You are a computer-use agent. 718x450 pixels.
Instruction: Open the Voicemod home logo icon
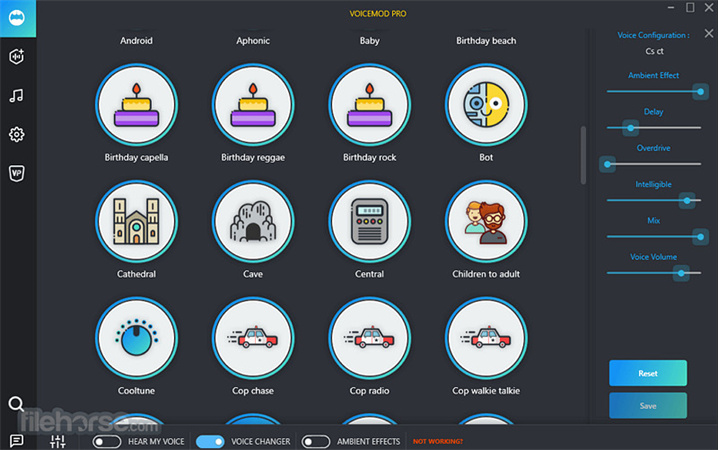[x=17, y=18]
